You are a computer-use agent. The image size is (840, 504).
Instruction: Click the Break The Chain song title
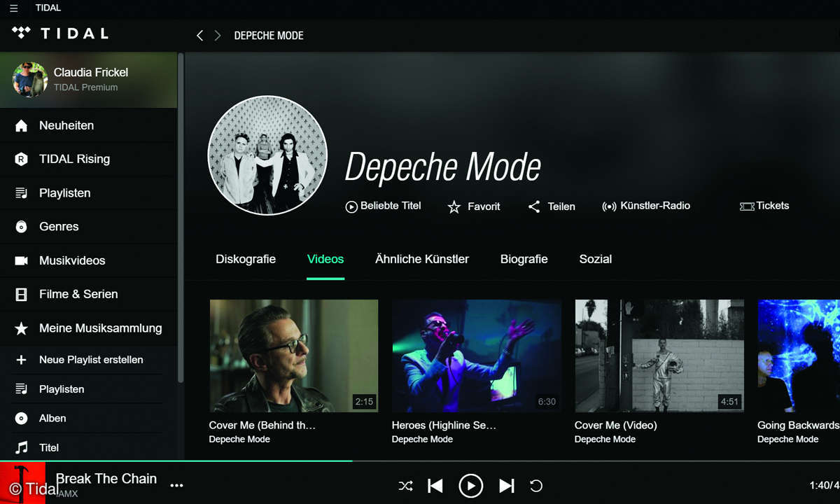(x=106, y=479)
